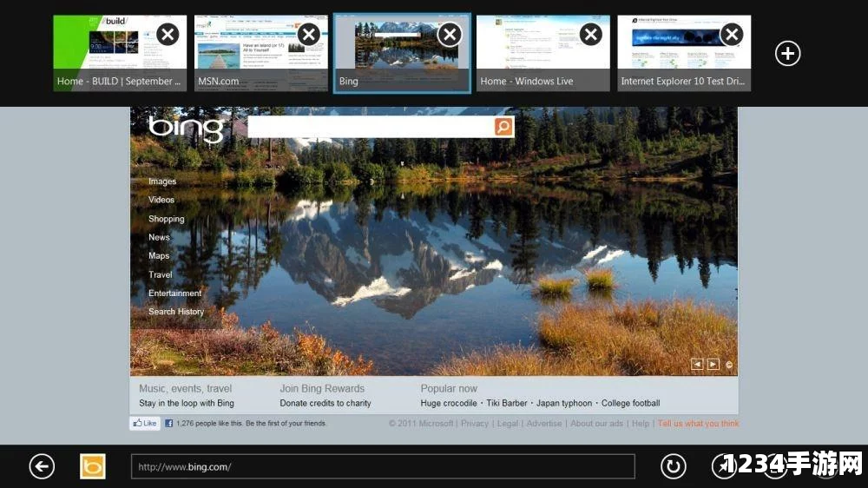The width and height of the screenshot is (868, 488).
Task: Click Tell us what you think
Action: pos(698,423)
